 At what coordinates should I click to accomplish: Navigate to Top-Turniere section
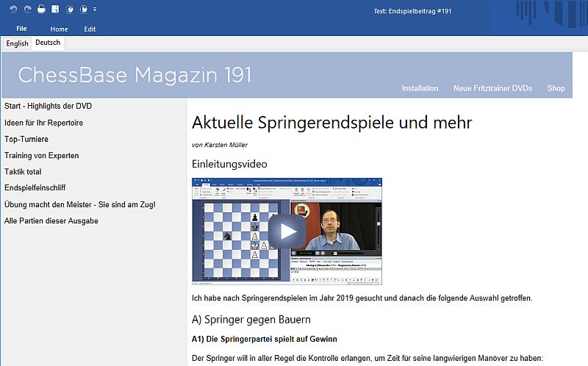click(26, 139)
